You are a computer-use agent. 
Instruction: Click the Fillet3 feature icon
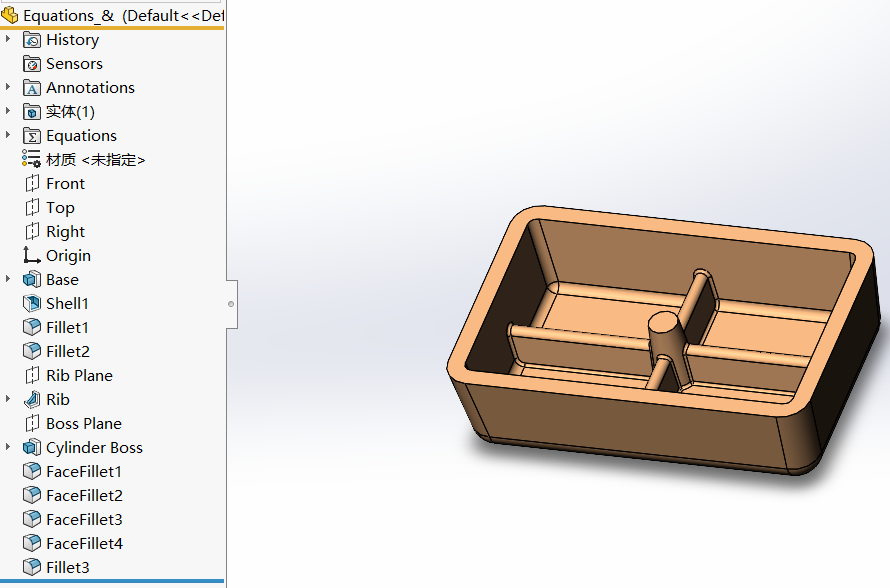[32, 567]
